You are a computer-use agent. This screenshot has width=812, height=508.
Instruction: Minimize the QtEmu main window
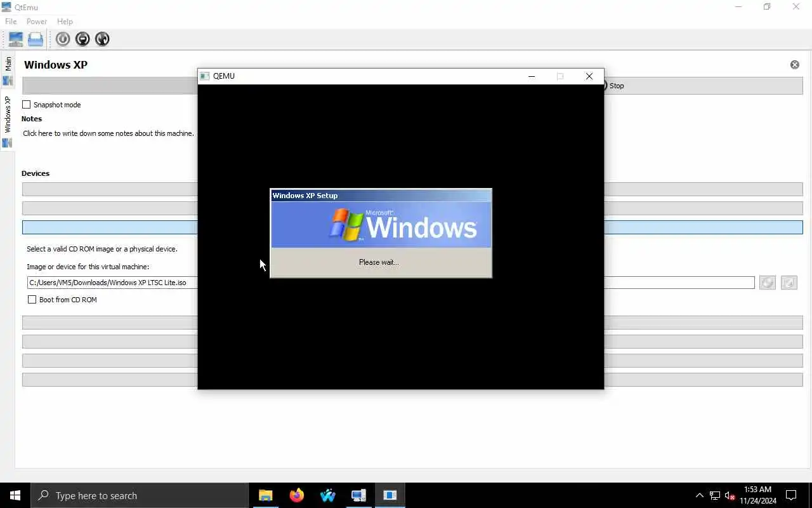738,7
